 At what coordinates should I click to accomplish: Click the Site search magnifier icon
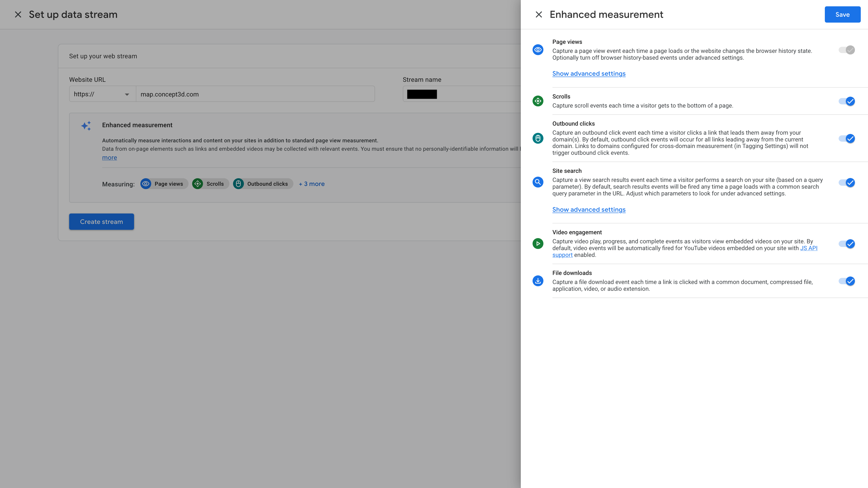pyautogui.click(x=538, y=182)
